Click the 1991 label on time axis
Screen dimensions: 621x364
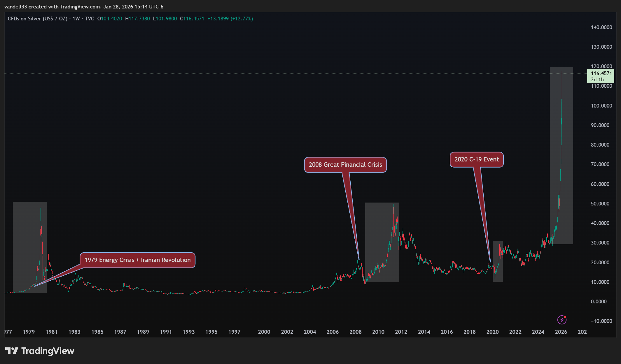[x=166, y=332]
